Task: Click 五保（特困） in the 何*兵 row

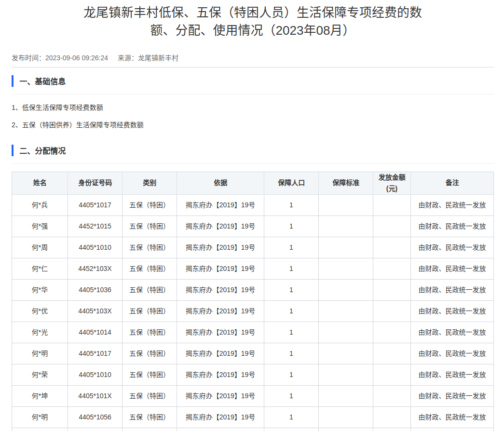Action: 150,205
